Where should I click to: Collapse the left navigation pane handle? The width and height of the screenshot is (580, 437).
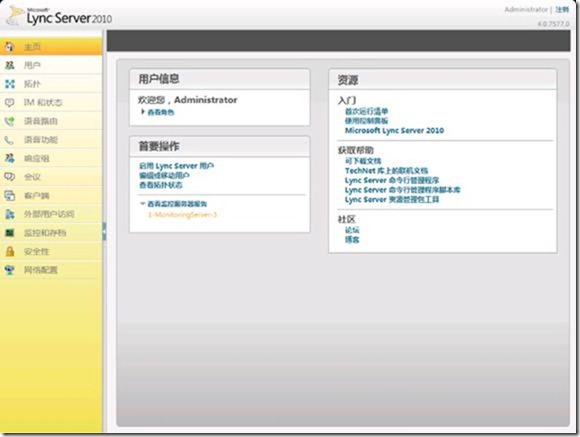(104, 232)
